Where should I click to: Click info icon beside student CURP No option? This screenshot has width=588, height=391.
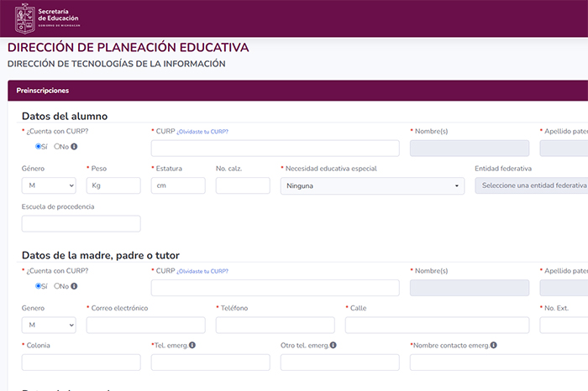click(74, 147)
